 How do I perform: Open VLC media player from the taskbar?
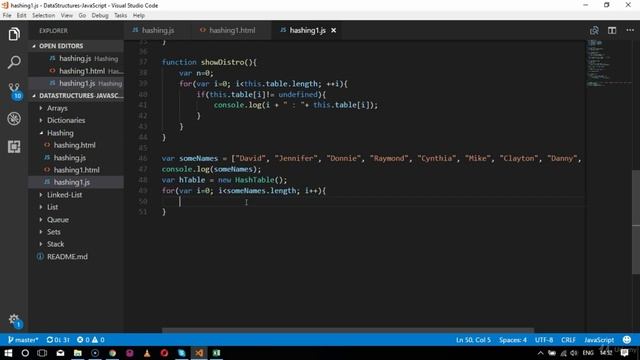147,353
